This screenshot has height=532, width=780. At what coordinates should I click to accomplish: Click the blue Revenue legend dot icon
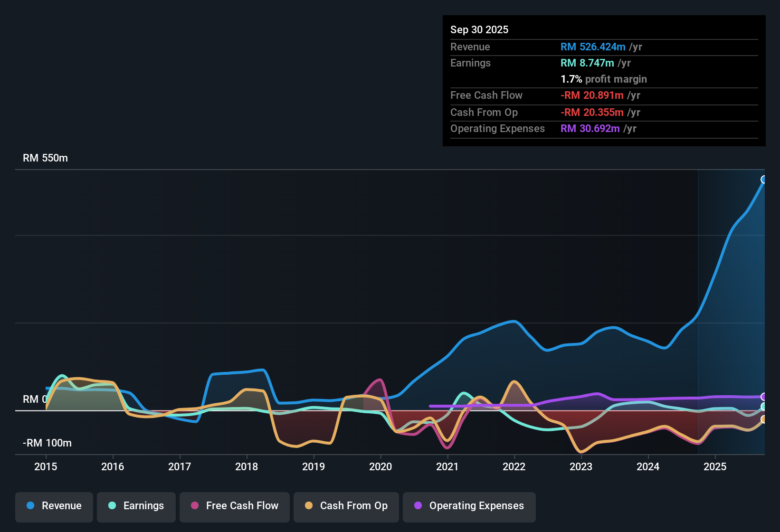point(30,506)
